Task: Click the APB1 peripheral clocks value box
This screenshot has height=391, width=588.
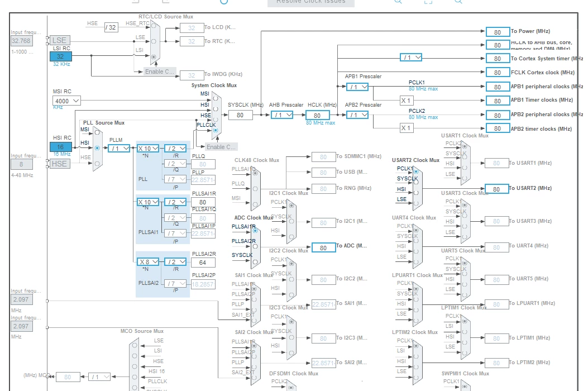Action: 498,87
